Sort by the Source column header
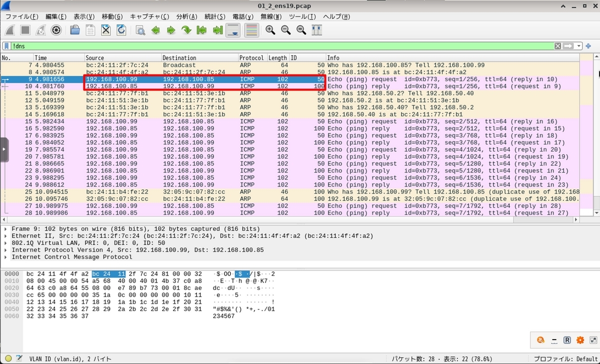This screenshot has height=364, width=600. [122, 58]
